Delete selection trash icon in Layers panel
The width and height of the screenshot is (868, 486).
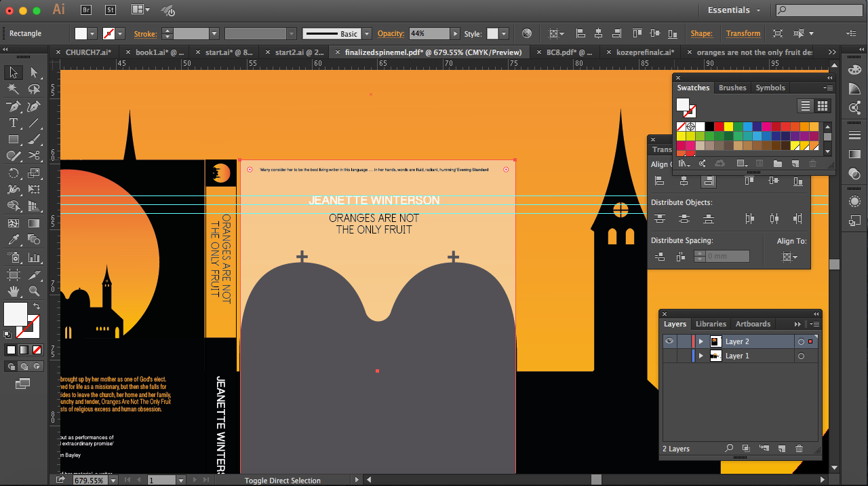coord(799,449)
